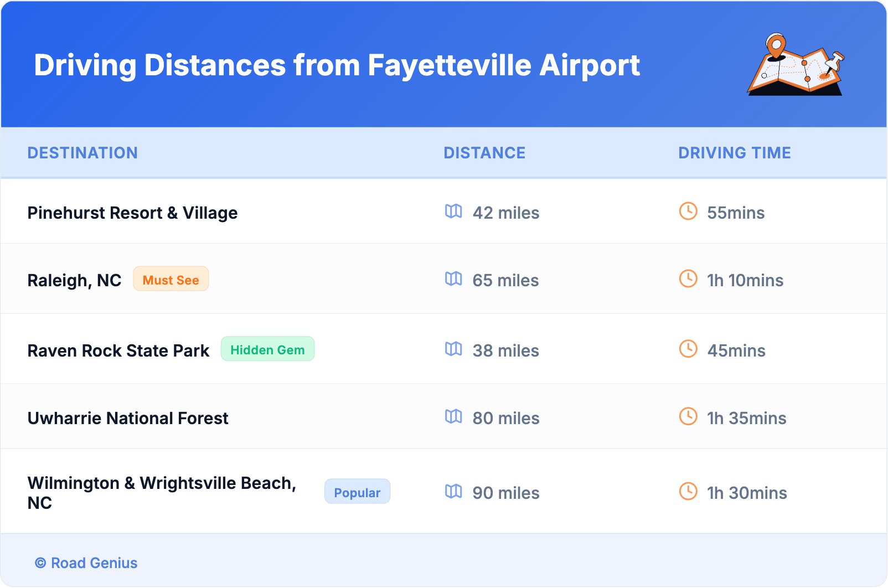Click the Road Genius copyright link

87,563
